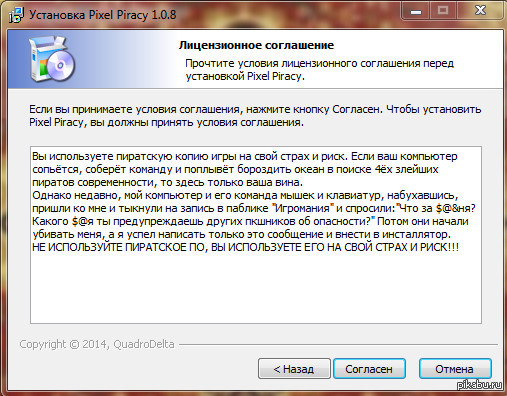Cancel installation with the Отмена button

455,369
